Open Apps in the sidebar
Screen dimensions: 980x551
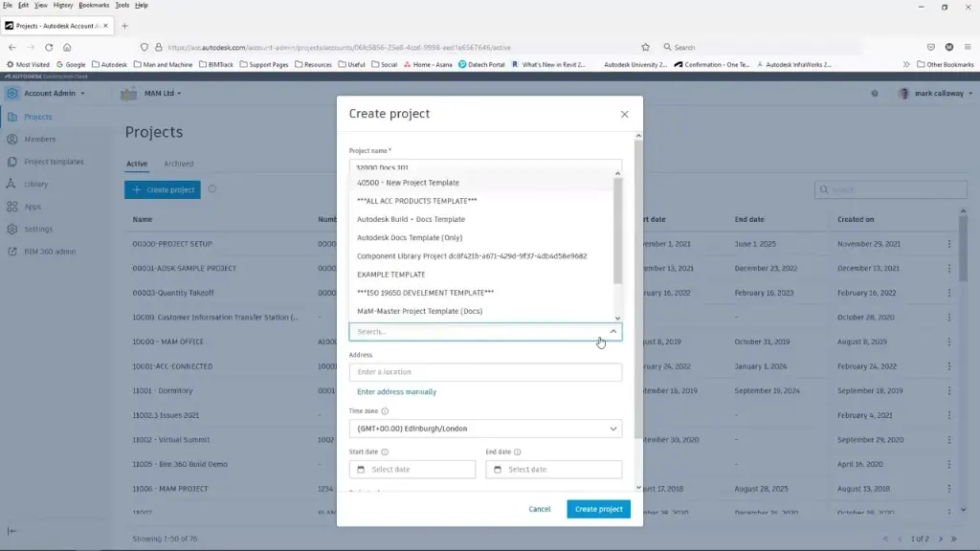(x=33, y=207)
